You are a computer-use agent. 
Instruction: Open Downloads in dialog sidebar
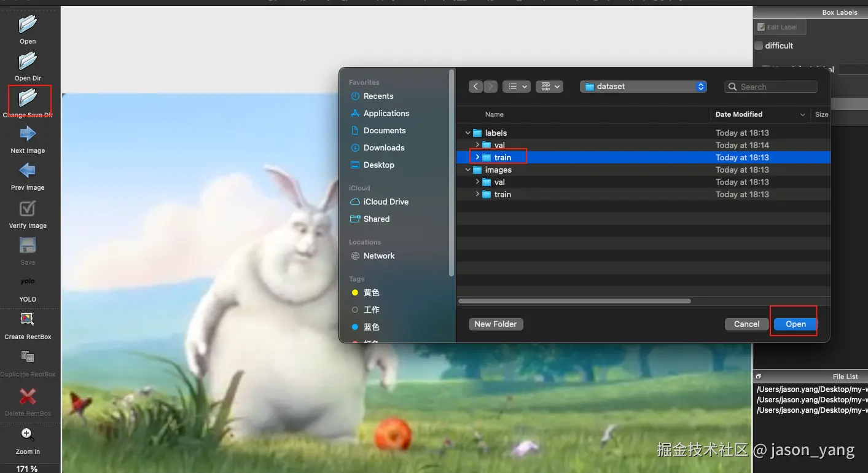[x=384, y=148]
